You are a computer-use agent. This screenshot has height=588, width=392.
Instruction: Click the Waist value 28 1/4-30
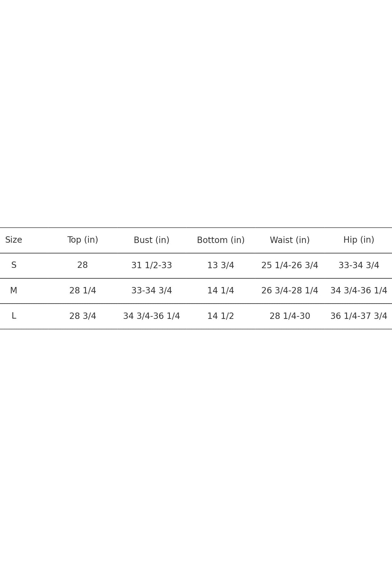[290, 316]
